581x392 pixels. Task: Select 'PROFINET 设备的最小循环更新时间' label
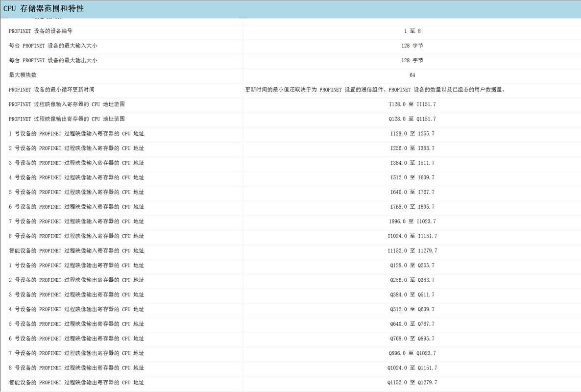click(51, 90)
